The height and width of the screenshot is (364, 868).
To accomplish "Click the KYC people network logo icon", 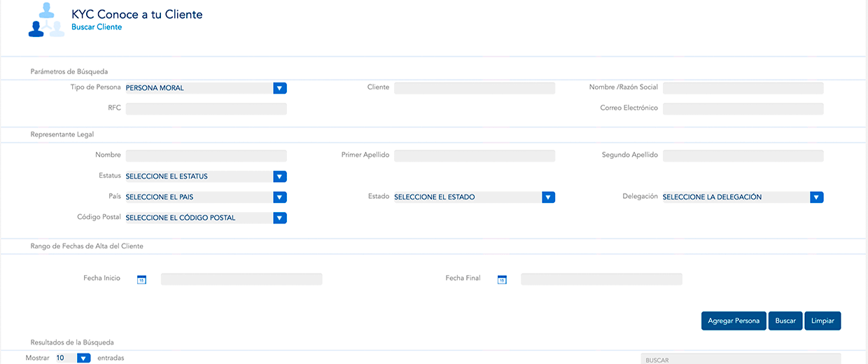I will tap(46, 20).
